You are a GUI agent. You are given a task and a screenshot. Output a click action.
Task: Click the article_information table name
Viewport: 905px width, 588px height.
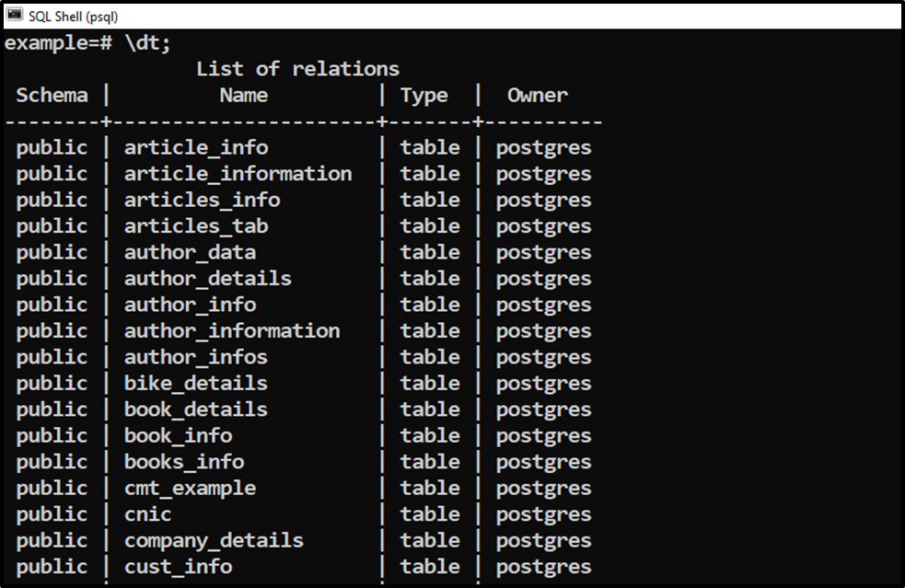238,174
